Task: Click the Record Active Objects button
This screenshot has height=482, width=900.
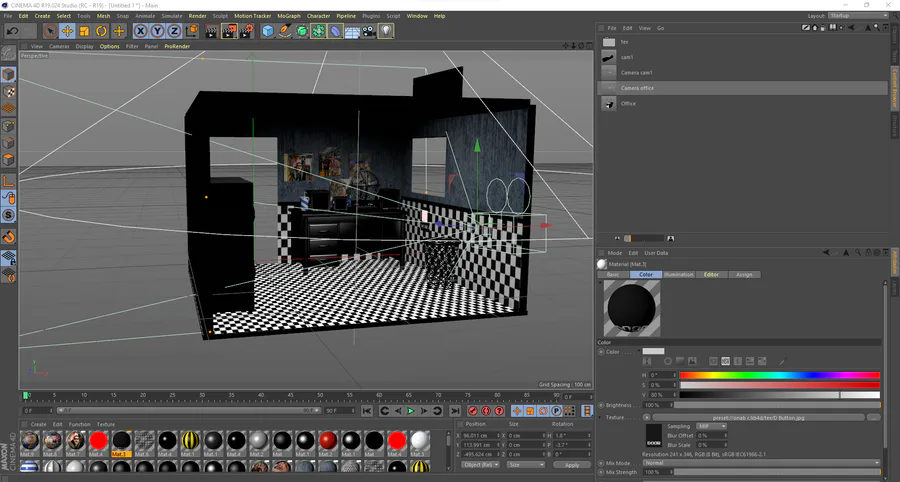Action: click(473, 411)
